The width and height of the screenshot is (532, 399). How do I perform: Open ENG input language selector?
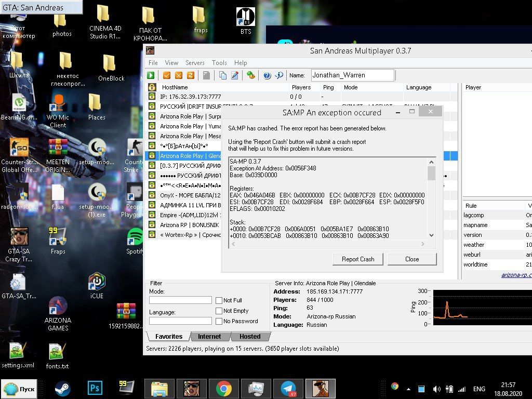(478, 389)
